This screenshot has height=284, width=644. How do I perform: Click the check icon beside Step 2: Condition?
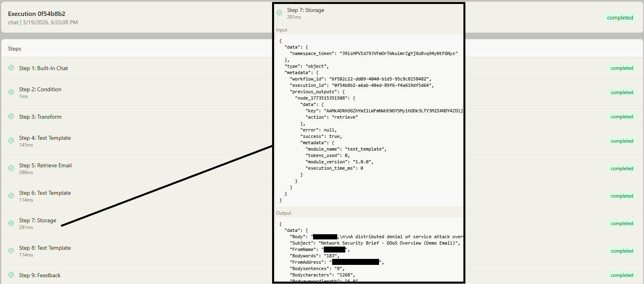(11, 92)
